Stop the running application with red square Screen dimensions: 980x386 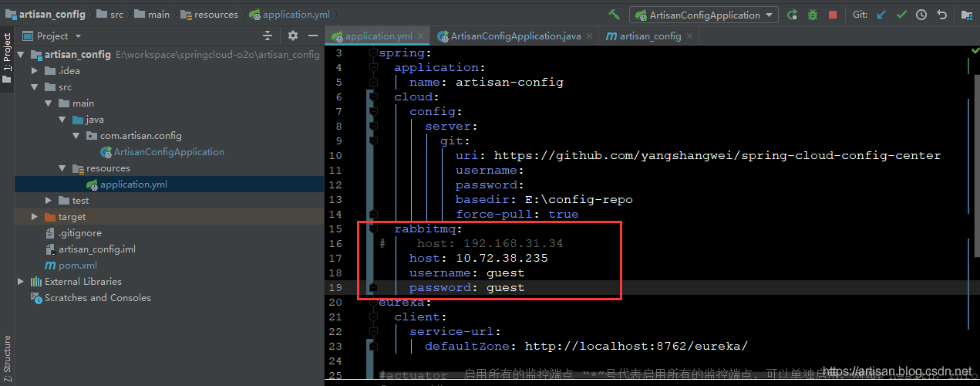833,15
